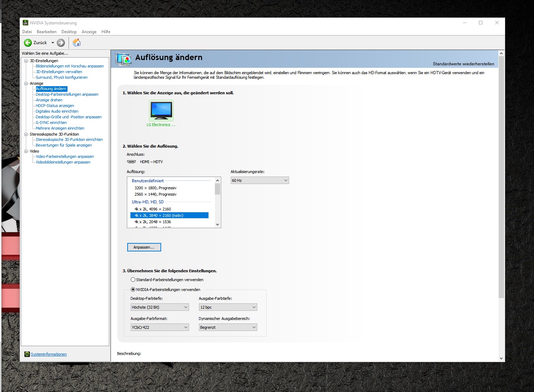Click resolution list scroll-up arrow
This screenshot has height=392, width=534.
click(x=217, y=180)
